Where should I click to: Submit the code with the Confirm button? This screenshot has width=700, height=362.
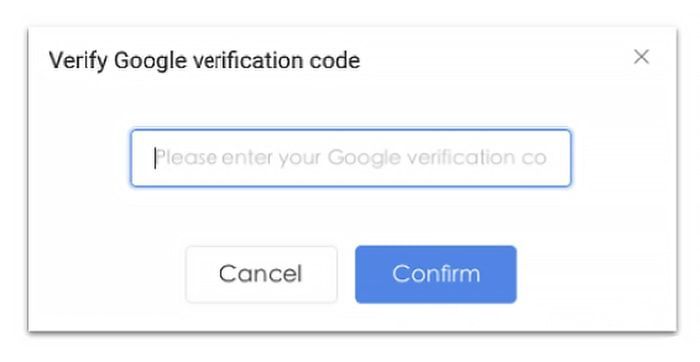436,274
